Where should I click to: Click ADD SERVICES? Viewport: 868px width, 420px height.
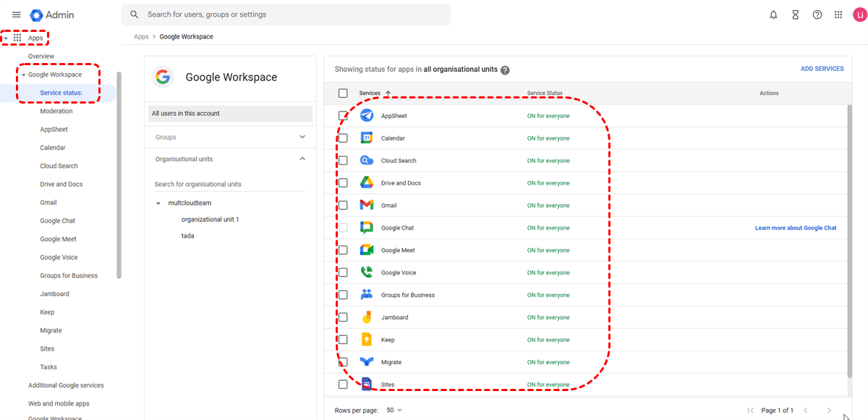coord(822,69)
